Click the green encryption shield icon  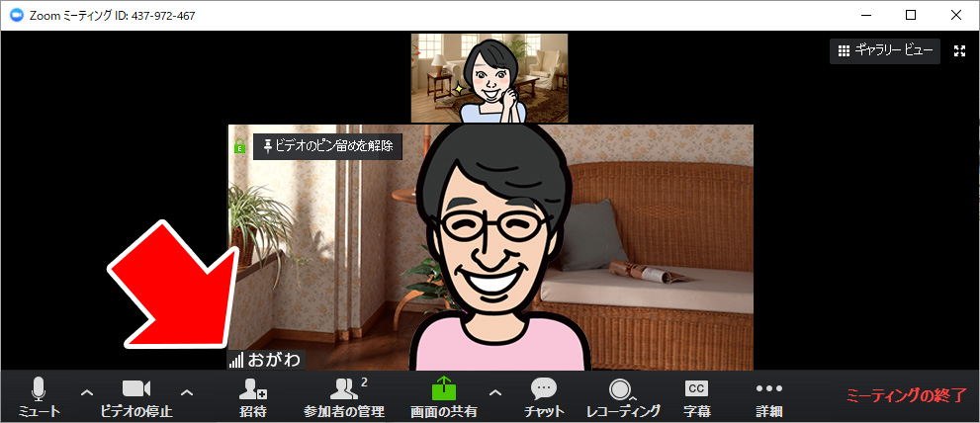[x=239, y=147]
